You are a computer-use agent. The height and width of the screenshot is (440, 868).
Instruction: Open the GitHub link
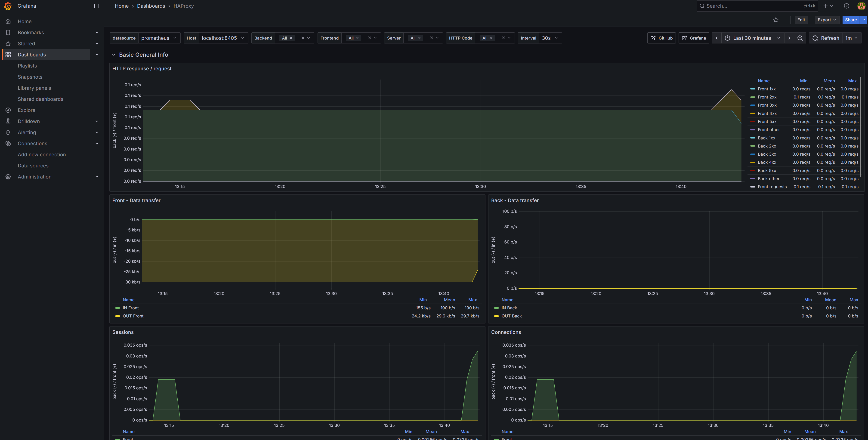pyautogui.click(x=661, y=38)
